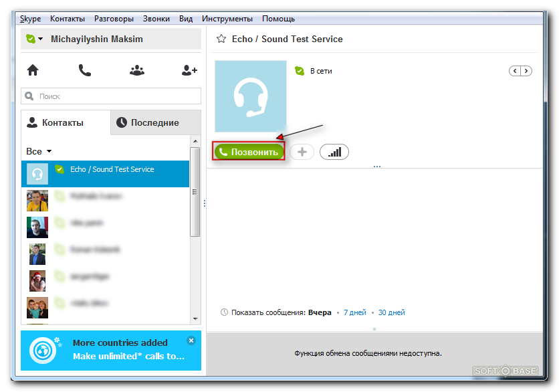The height and width of the screenshot is (392, 559).
Task: Close the More countries added banner
Action: pos(191,340)
